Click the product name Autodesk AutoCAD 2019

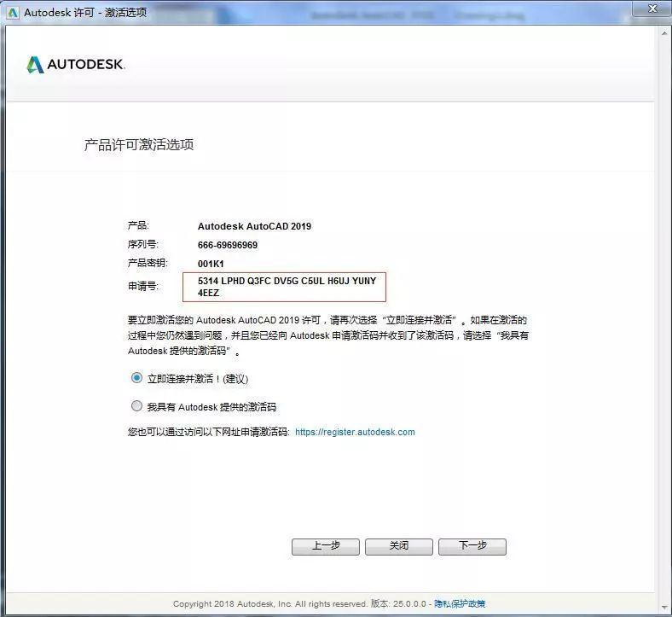point(255,226)
